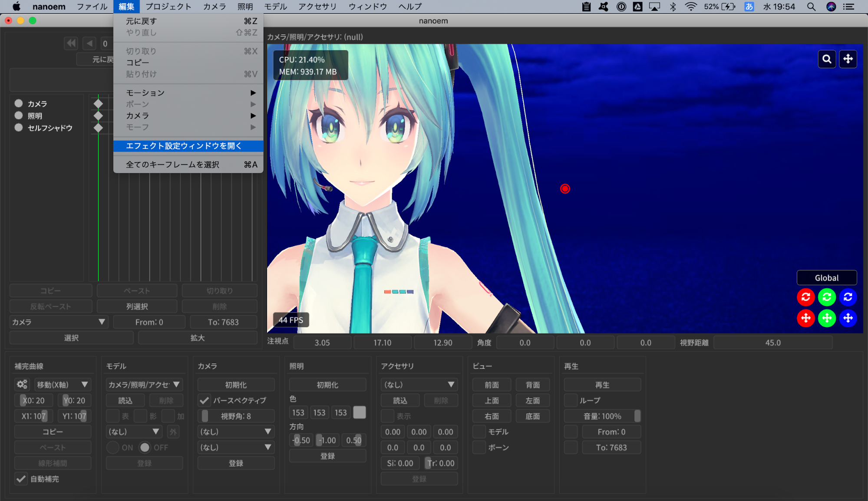Viewport: 868px width, 501px height.
Task: Click the red move X-axis gizmo icon
Action: pyautogui.click(x=805, y=318)
